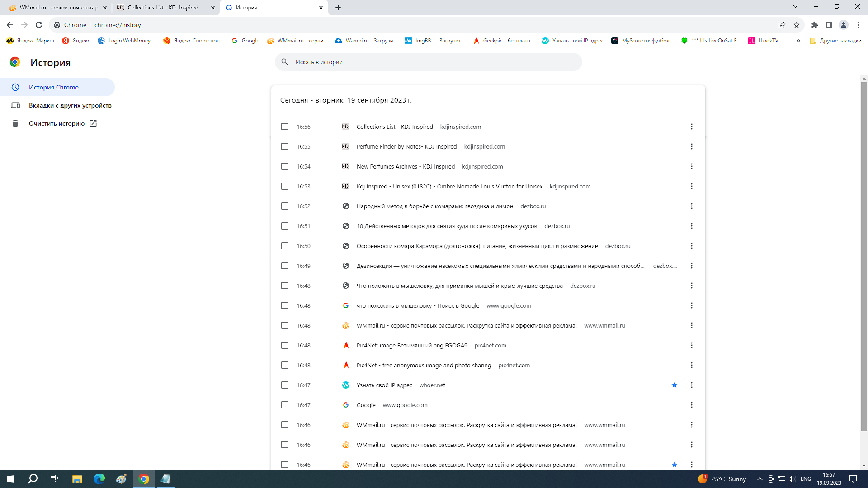Click the back navigation arrow
Screen dimensions: 868x488
click(10, 25)
